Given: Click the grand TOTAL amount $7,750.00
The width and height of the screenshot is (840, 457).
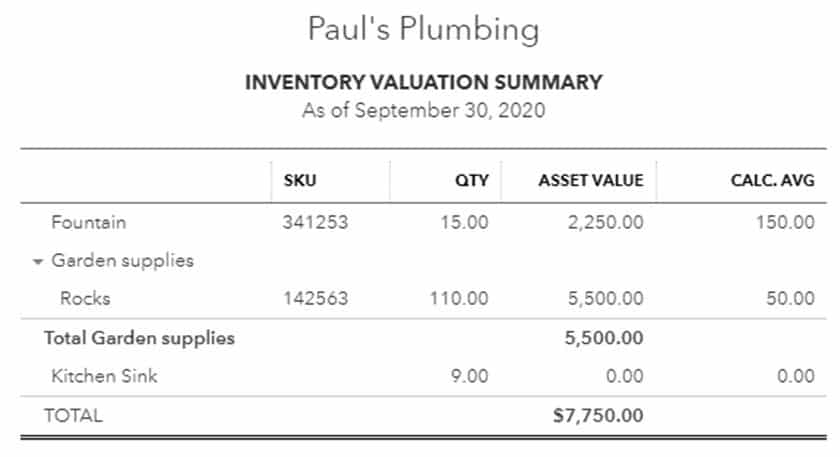Looking at the screenshot, I should pyautogui.click(x=598, y=415).
